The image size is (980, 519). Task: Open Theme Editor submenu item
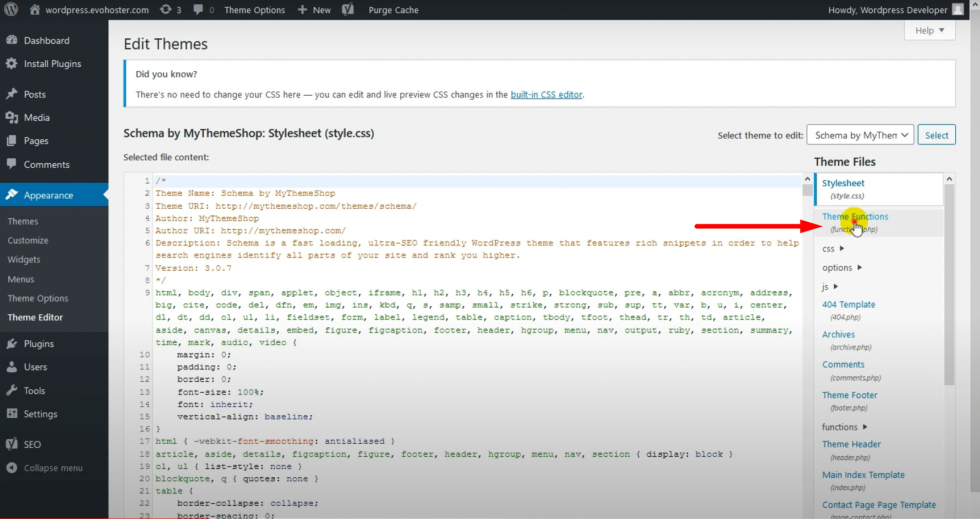point(36,317)
